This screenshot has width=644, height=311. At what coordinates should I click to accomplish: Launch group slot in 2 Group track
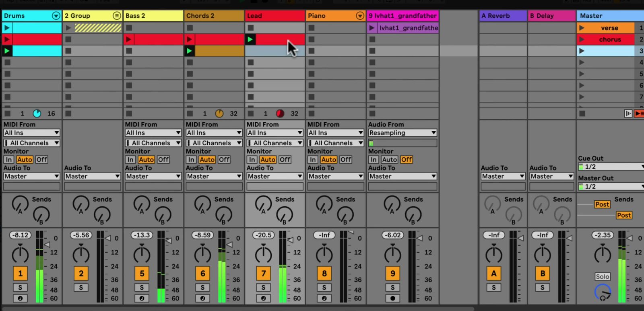(68, 28)
